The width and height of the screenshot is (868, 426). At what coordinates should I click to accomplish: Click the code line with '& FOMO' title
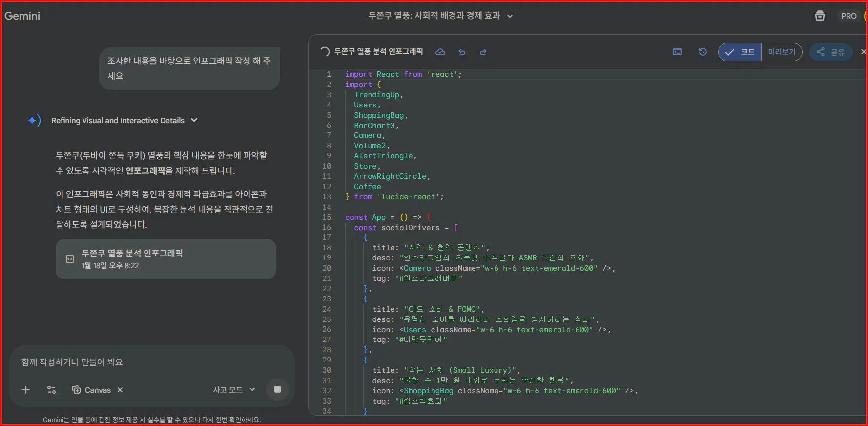(x=428, y=309)
